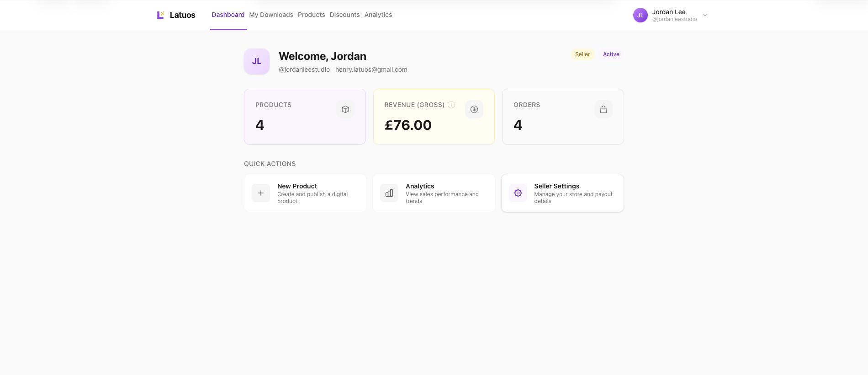Navigate to the Analytics nav tab
868x375 pixels.
coord(378,15)
